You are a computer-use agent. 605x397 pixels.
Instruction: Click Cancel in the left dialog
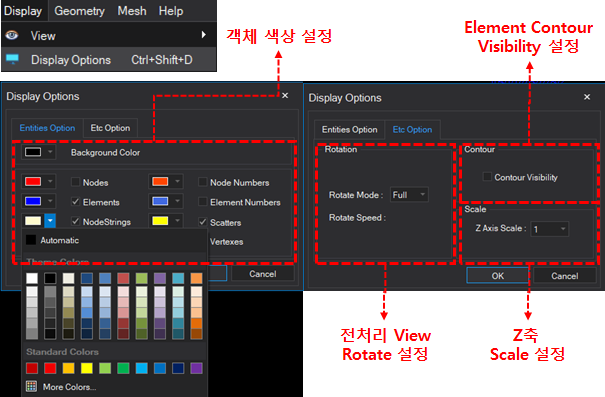[263, 274]
